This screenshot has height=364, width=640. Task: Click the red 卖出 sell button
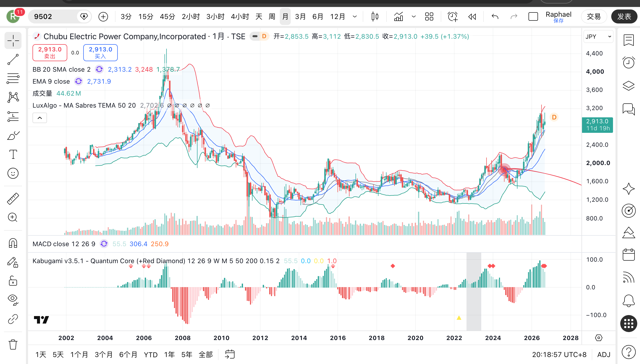pyautogui.click(x=50, y=52)
